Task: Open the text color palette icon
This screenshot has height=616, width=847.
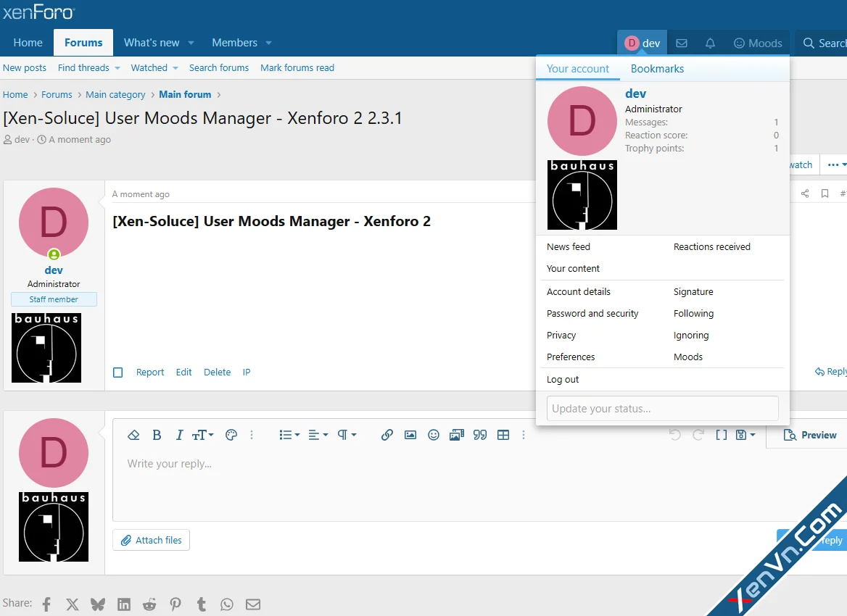Action: point(231,435)
